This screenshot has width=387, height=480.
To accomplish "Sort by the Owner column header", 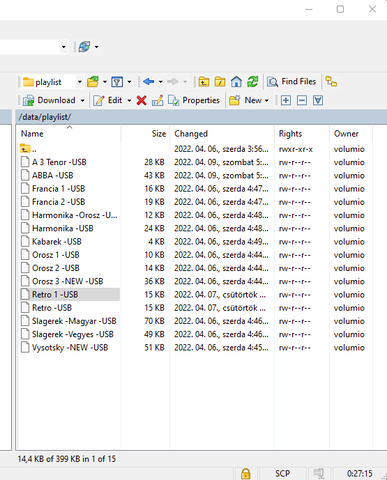I will click(351, 134).
